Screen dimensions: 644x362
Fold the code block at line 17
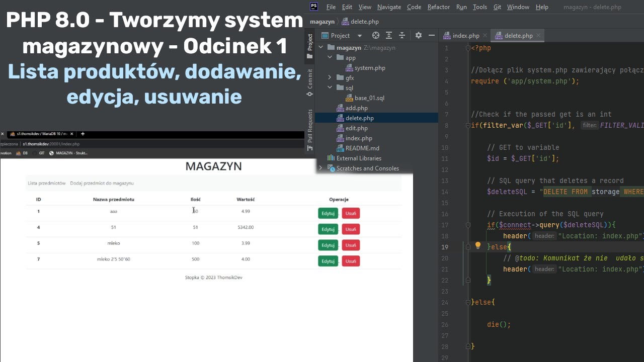point(468,225)
